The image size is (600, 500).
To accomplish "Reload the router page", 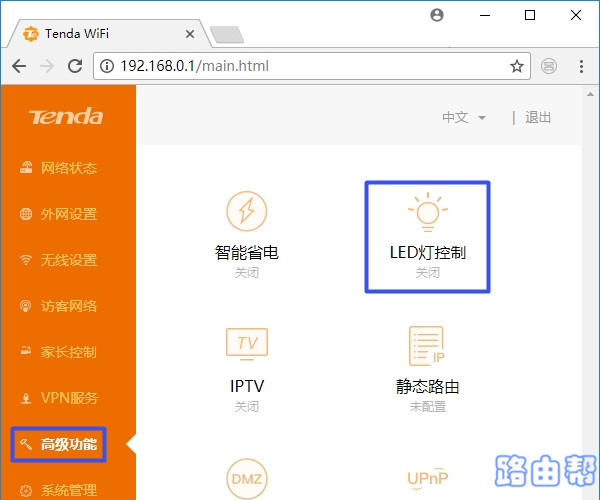I will [x=74, y=67].
